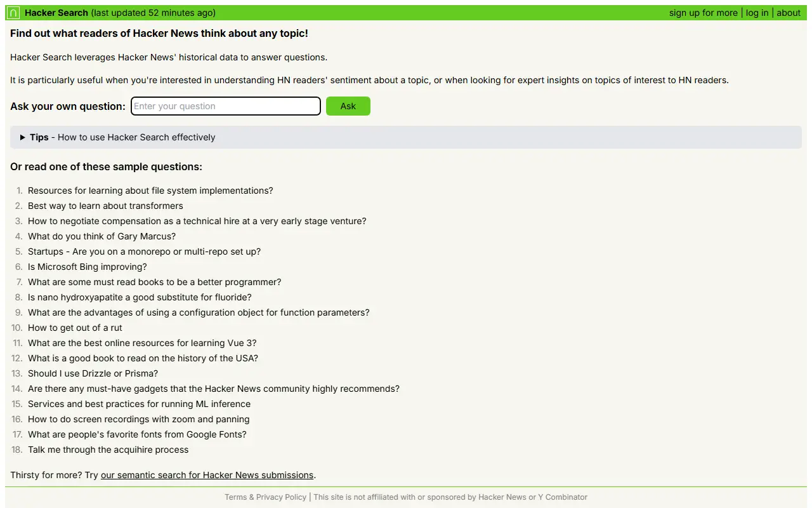Image resolution: width=812 pixels, height=508 pixels.
Task: Click the Hacker Search logo icon
Action: (13, 13)
